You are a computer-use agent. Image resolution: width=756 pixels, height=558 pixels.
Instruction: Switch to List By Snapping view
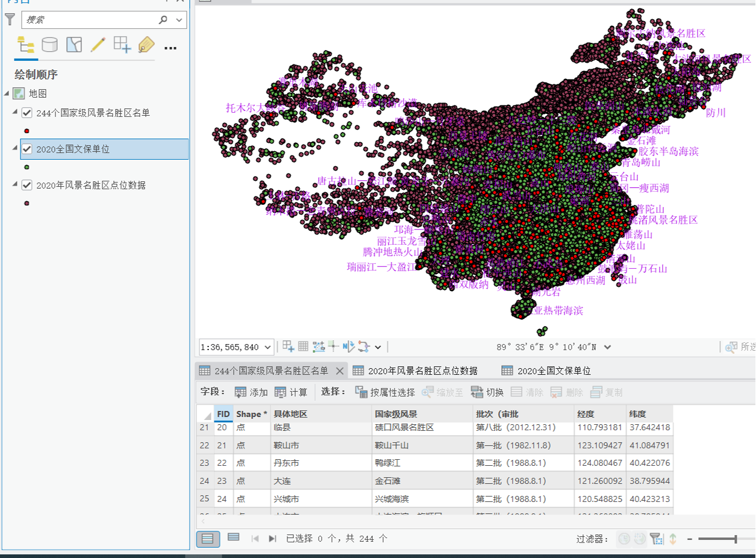122,45
